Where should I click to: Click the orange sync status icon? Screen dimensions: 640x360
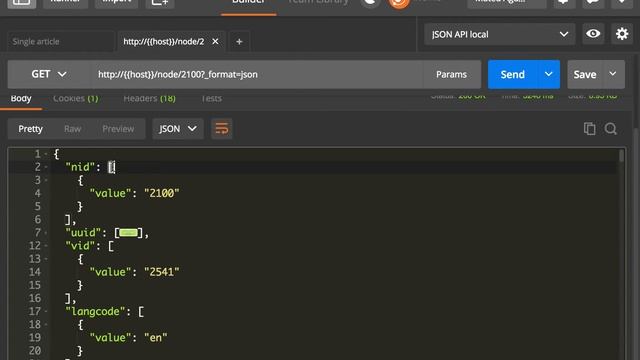click(x=399, y=3)
